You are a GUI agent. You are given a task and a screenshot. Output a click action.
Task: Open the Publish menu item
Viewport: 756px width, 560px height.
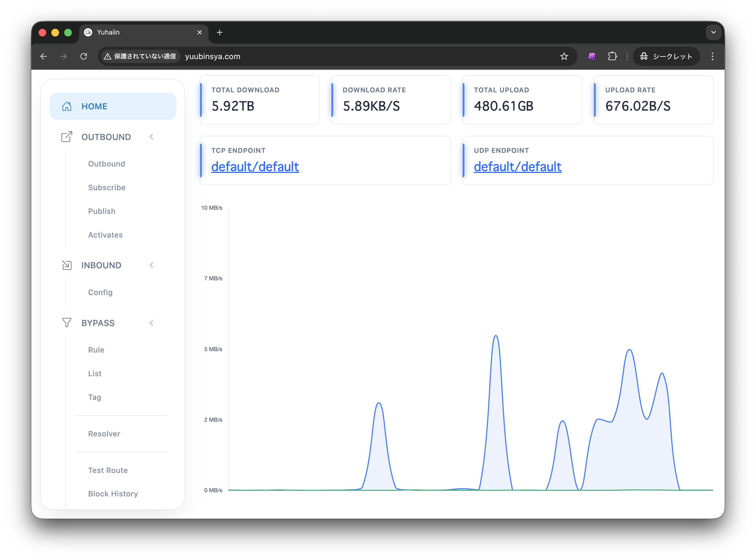click(x=102, y=211)
